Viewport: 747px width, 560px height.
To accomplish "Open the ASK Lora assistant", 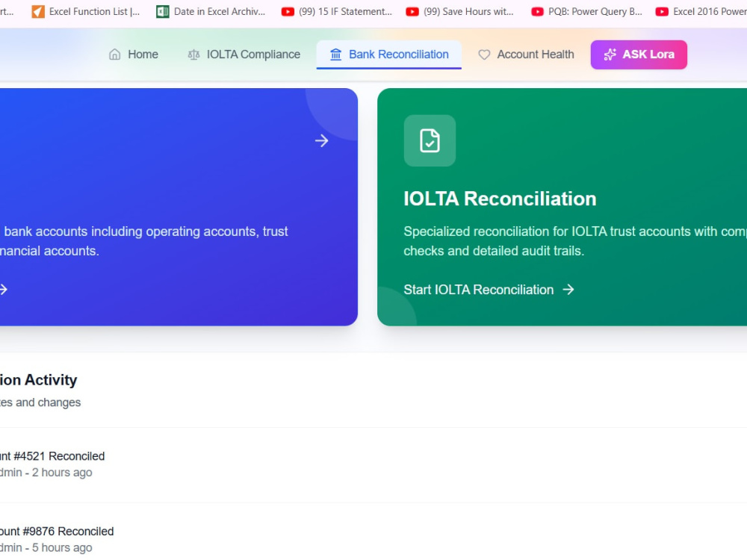I will click(639, 55).
